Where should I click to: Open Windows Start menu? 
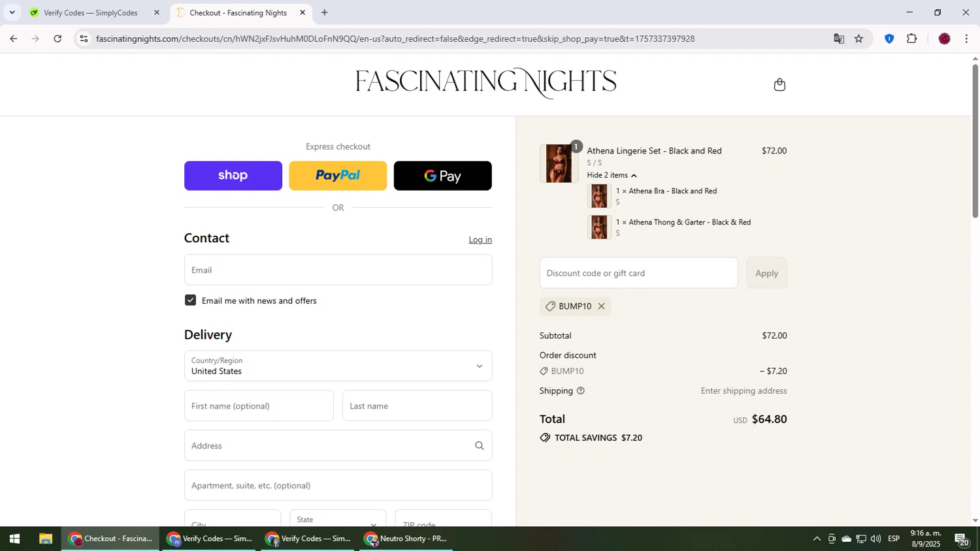(14, 539)
